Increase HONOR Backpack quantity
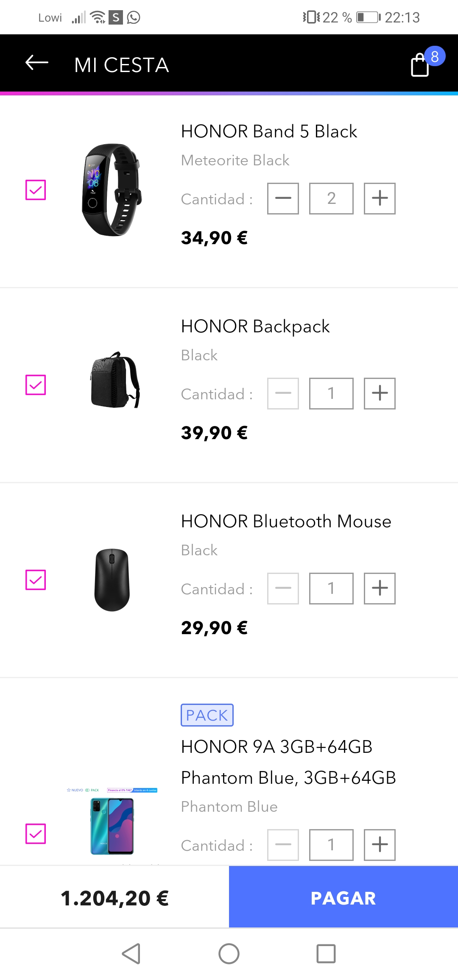Screen dimensions: 458x980 (380, 393)
